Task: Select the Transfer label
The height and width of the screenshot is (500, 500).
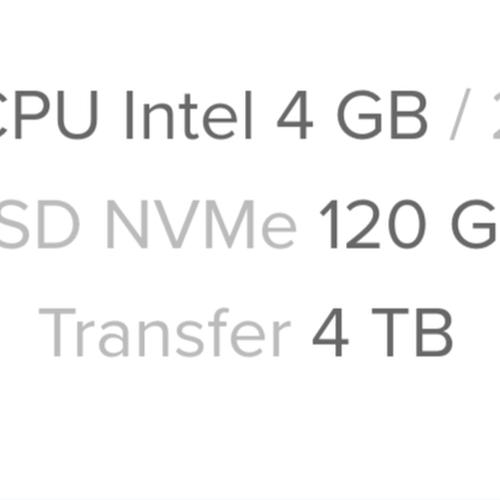Action: [165, 332]
